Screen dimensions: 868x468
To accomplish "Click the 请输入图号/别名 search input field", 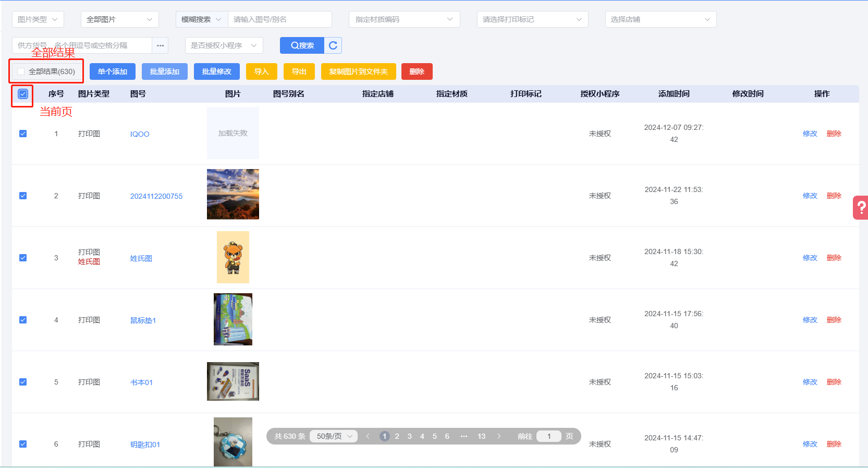I will [279, 19].
